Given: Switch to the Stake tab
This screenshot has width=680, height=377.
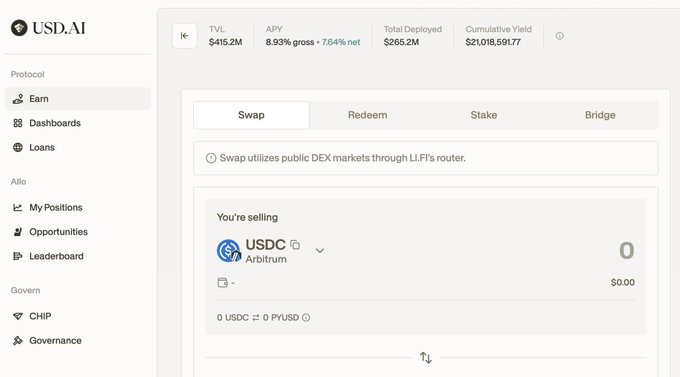Looking at the screenshot, I should point(484,115).
